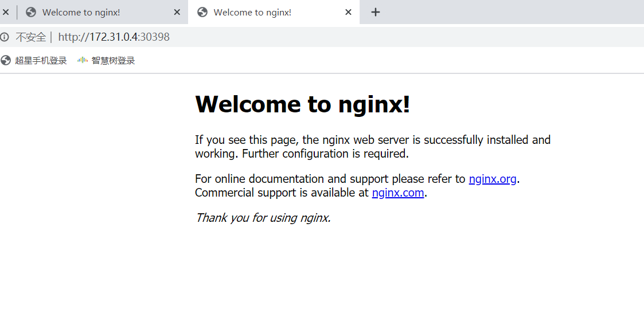Close the active Welcome to nginx tab
This screenshot has height=321, width=644.
click(x=348, y=12)
